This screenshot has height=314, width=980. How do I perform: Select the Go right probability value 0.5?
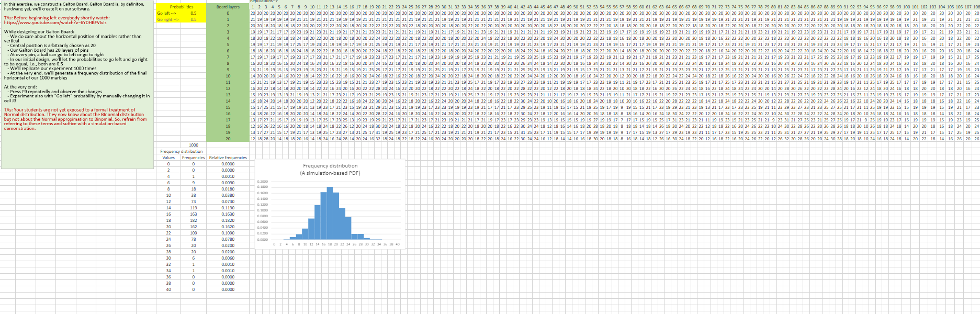(x=194, y=19)
